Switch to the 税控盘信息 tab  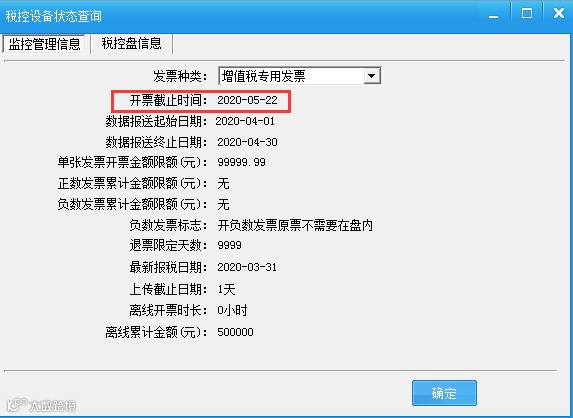132,43
